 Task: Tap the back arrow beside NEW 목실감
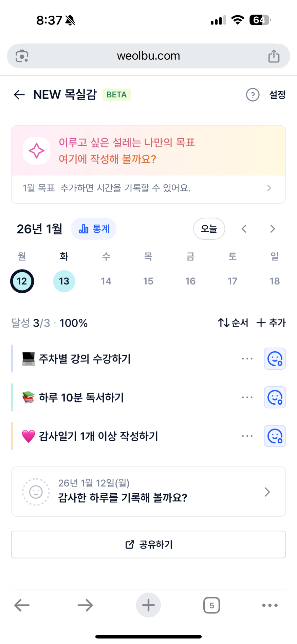tap(19, 95)
